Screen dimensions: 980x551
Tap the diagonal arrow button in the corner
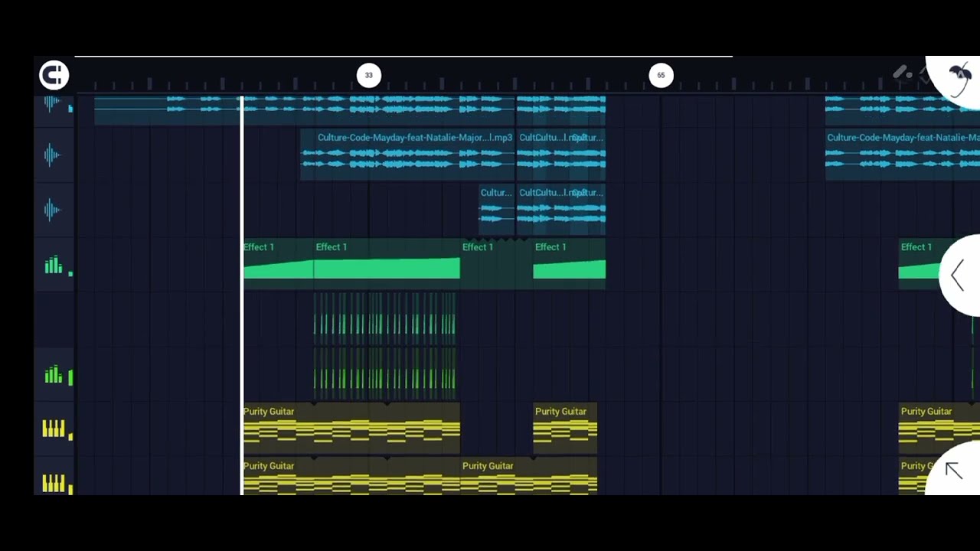953,471
